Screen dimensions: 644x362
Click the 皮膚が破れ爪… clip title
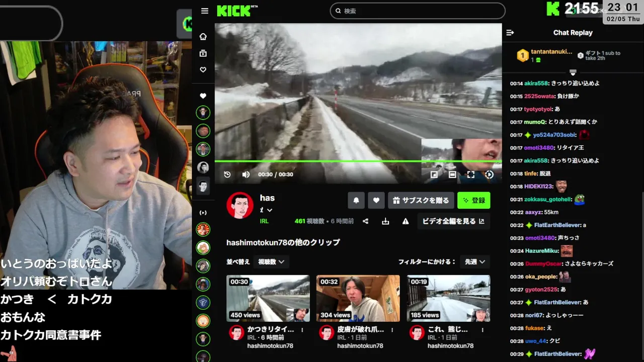361,329
